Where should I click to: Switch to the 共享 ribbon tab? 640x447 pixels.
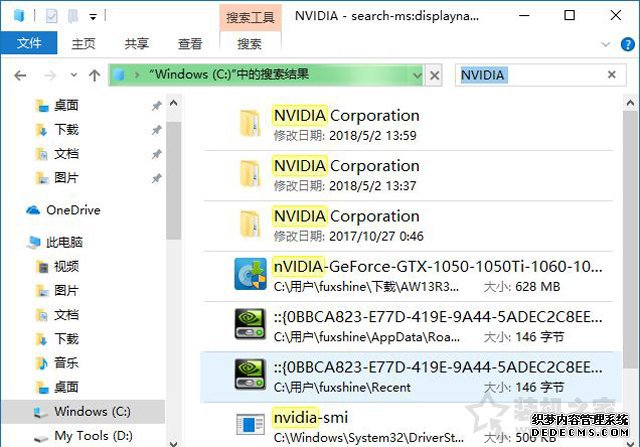coord(137,43)
